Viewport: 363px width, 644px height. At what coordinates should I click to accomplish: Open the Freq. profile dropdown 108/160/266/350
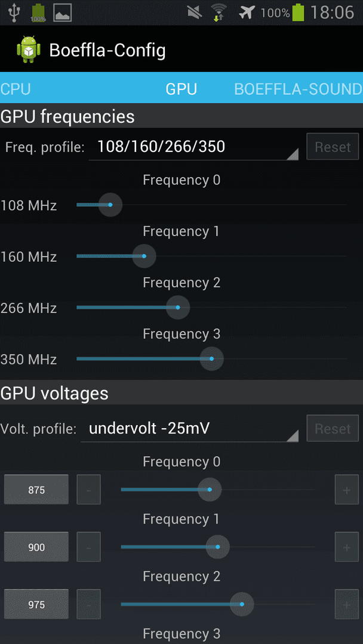coord(193,147)
